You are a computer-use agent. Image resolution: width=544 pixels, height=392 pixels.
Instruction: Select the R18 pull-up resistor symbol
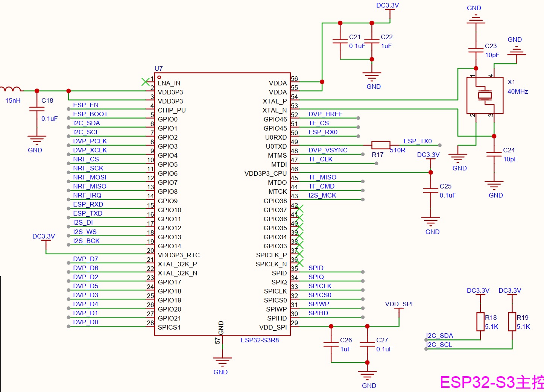pyautogui.click(x=480, y=322)
